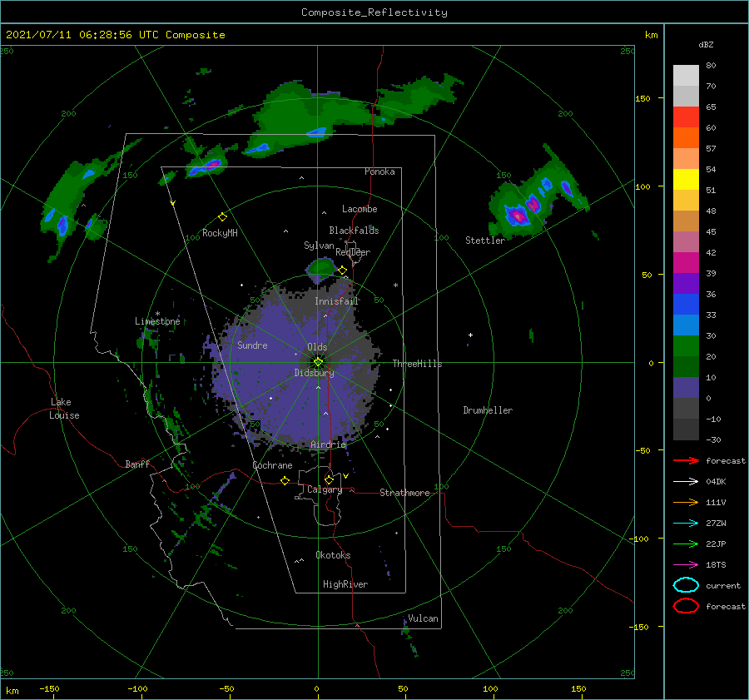This screenshot has width=749, height=700.
Task: Click the Lake Louise label
Action: (x=64, y=409)
